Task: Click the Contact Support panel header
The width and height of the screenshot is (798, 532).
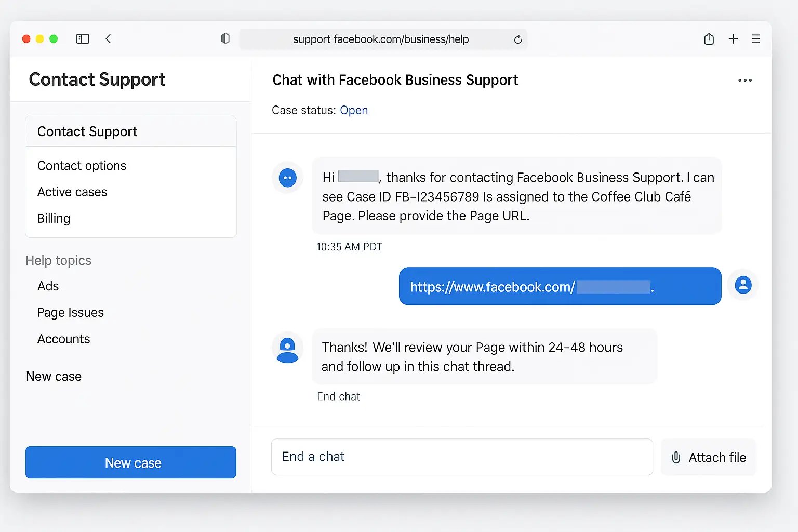Action: point(131,131)
